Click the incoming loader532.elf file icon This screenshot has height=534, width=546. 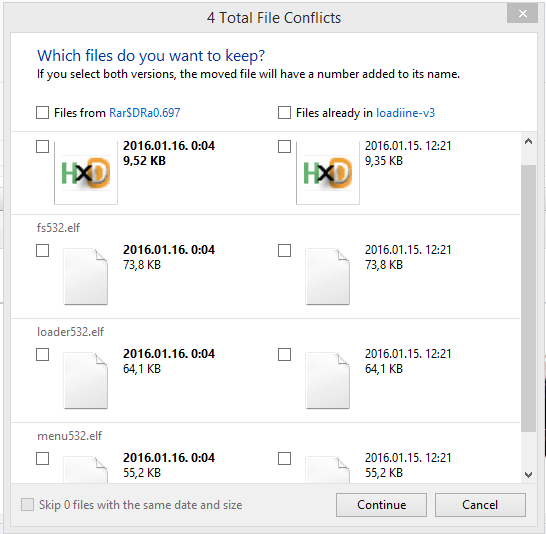coord(86,380)
